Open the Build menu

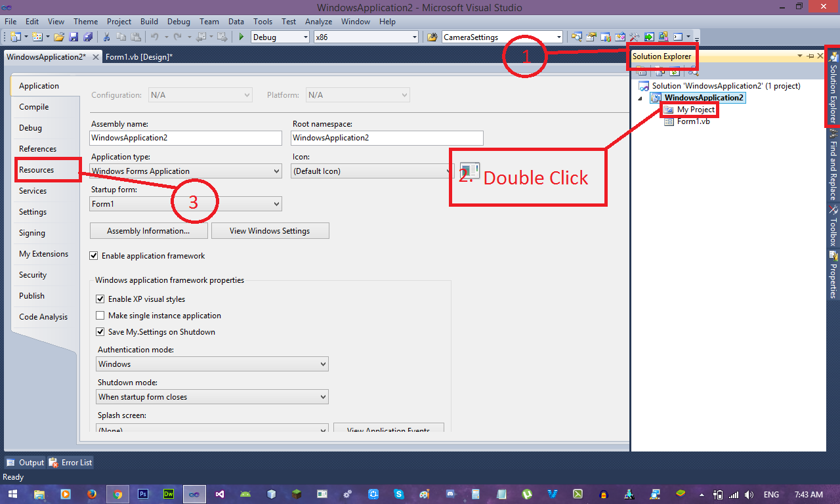pos(149,22)
